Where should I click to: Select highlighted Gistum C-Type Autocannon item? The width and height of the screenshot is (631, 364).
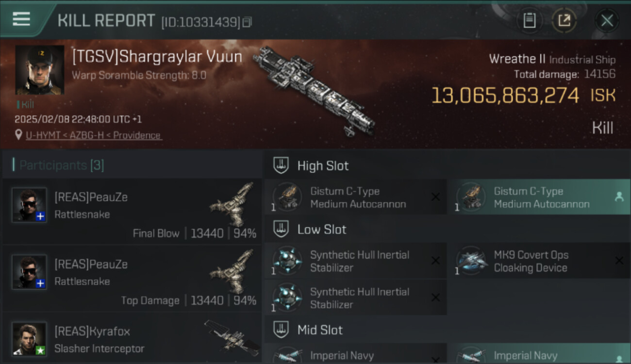click(x=539, y=197)
